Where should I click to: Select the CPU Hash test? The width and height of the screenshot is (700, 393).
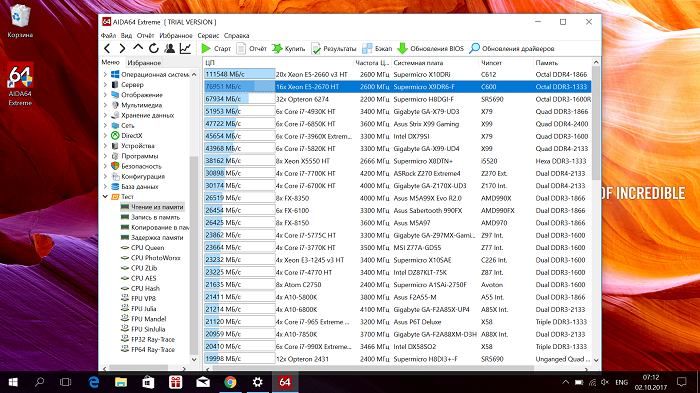[145, 288]
